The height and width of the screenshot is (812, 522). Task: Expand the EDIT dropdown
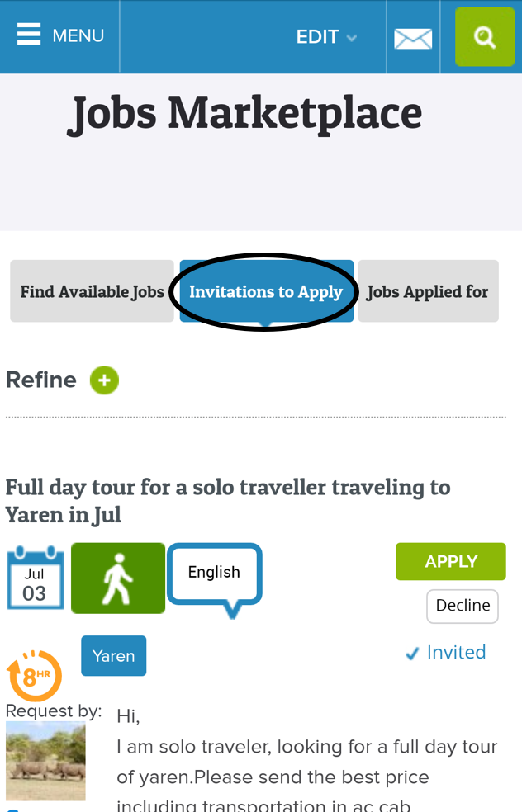click(x=326, y=37)
